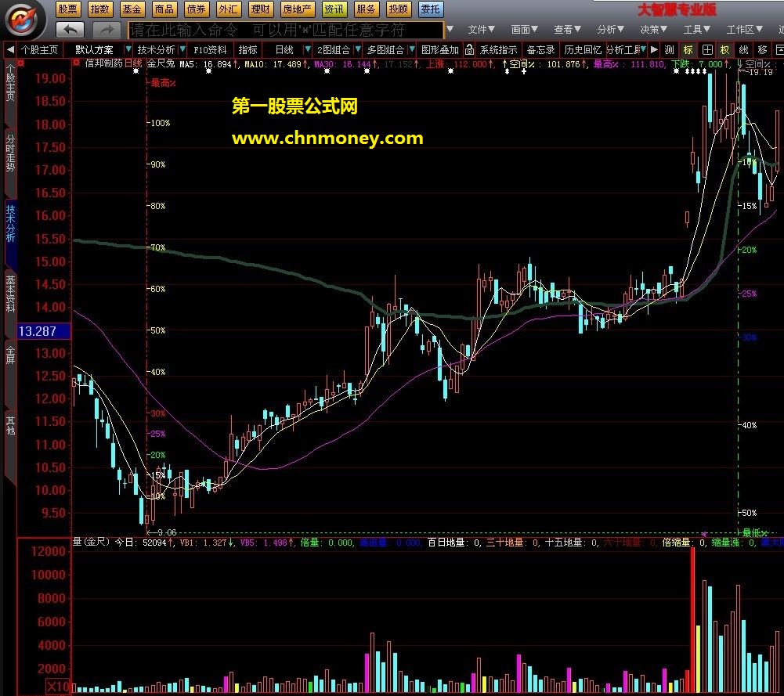Click the ×10 multiplier icon on volume axis
Viewport: 784px width, 696px height.
pos(57,687)
